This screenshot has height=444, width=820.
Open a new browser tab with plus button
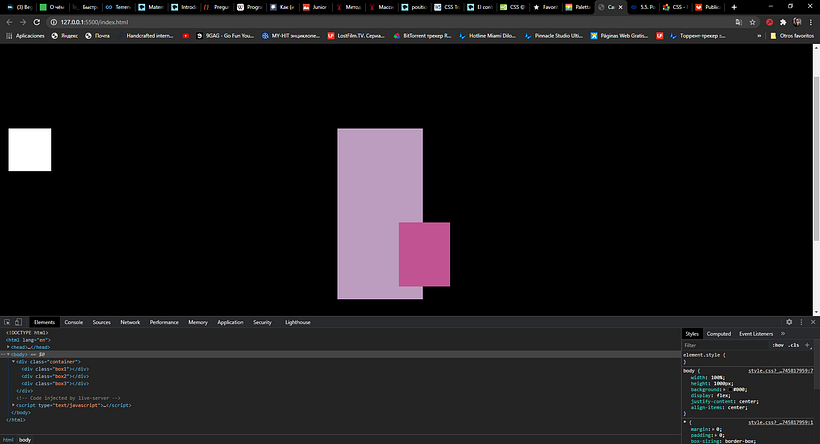tap(734, 7)
